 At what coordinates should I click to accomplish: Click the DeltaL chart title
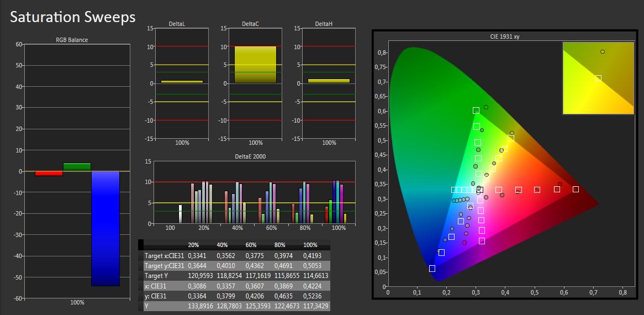177,24
